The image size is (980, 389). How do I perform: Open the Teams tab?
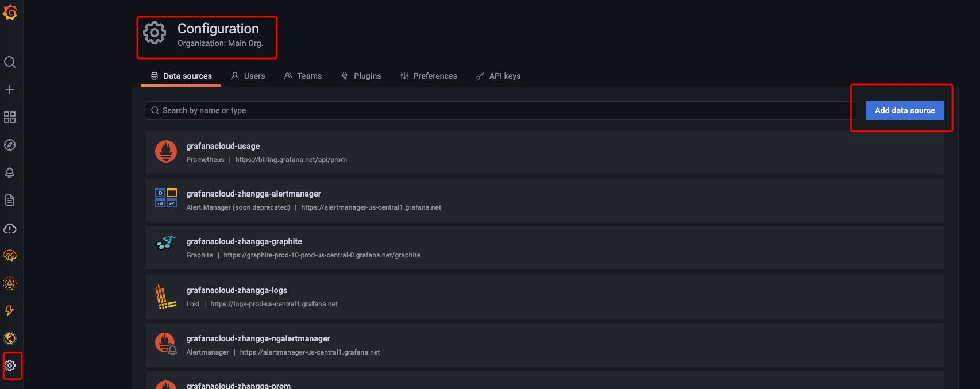303,76
